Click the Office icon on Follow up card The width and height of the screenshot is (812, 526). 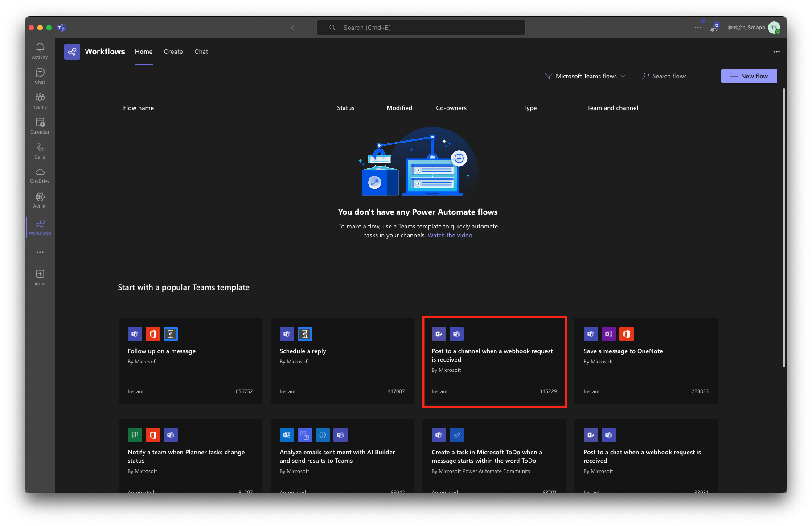[153, 334]
